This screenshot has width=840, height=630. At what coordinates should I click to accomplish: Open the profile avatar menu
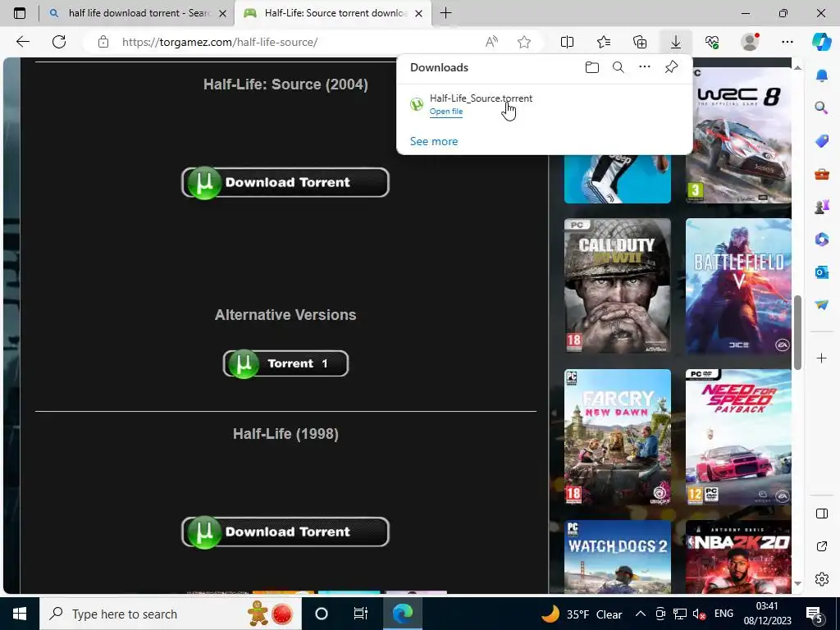point(750,42)
